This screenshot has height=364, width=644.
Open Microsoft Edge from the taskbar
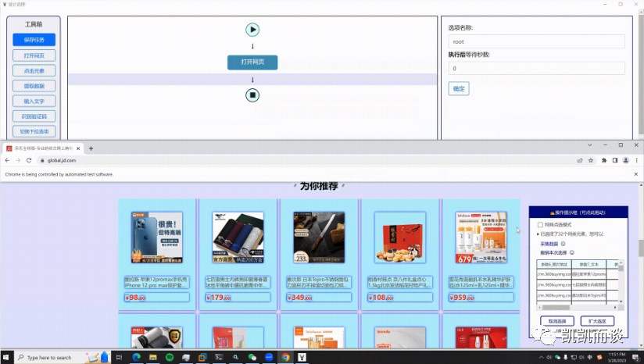[136, 358]
